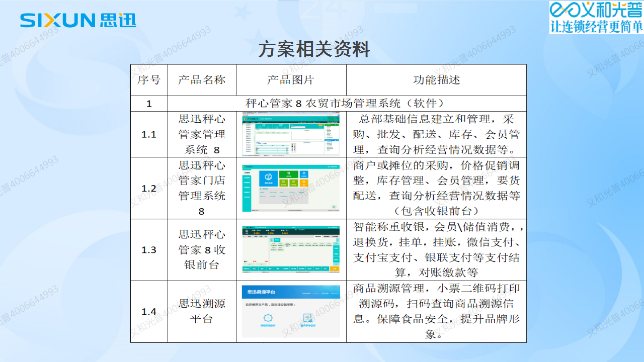Click product name 思迅溯源平台
This screenshot has height=362, width=644.
pos(202,311)
